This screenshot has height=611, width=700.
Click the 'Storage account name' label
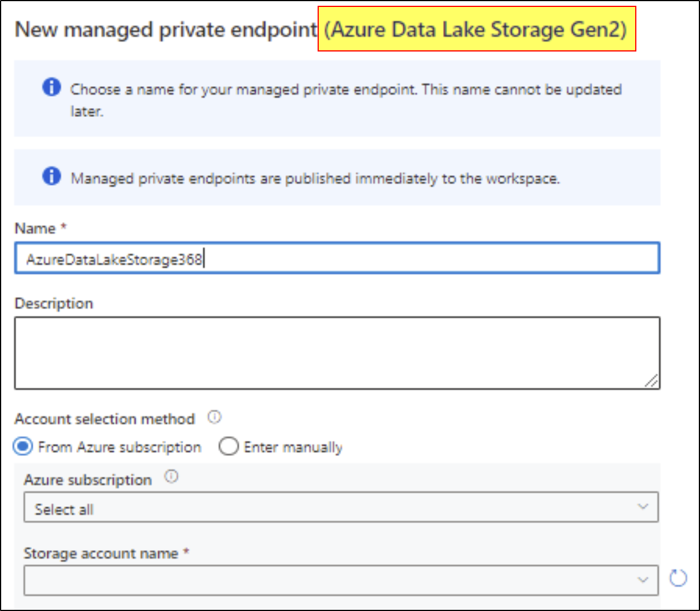[101, 553]
